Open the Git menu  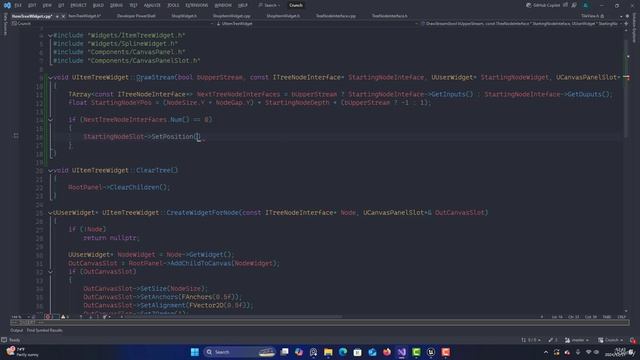pyautogui.click(x=61, y=5)
